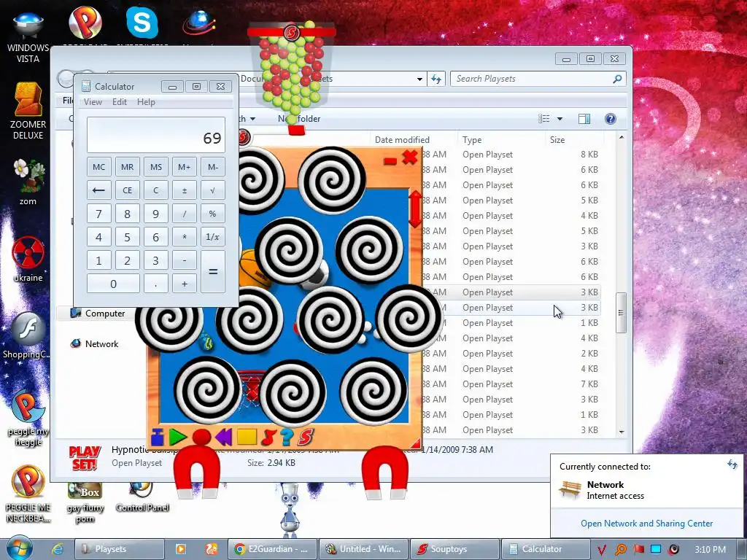Click the square root button in Calculator
This screenshot has height=560, width=747.
[x=212, y=190]
